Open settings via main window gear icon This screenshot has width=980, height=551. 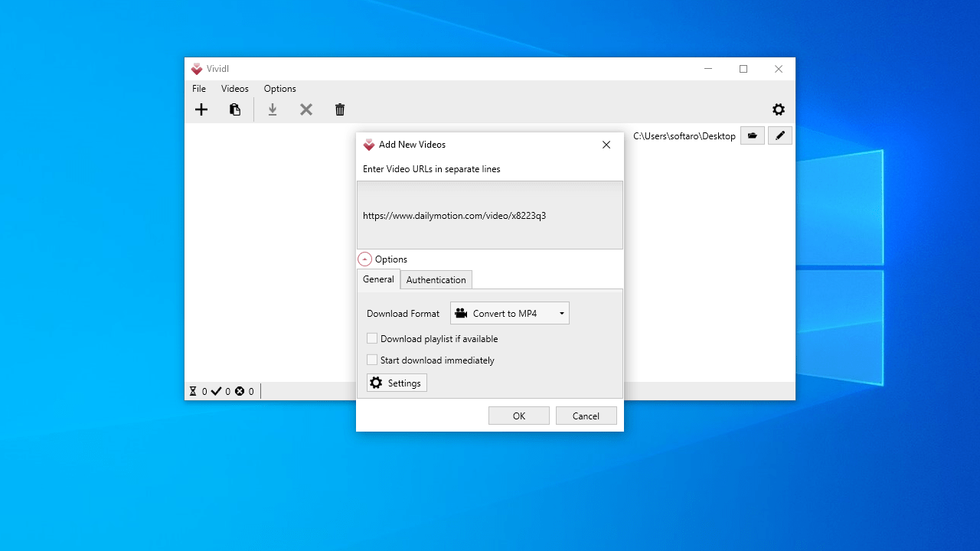779,109
